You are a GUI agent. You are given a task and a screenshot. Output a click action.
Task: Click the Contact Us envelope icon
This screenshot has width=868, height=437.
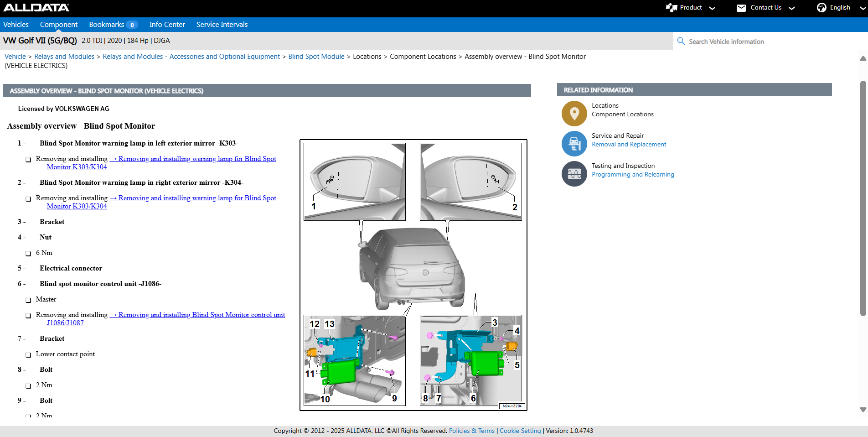(x=741, y=8)
